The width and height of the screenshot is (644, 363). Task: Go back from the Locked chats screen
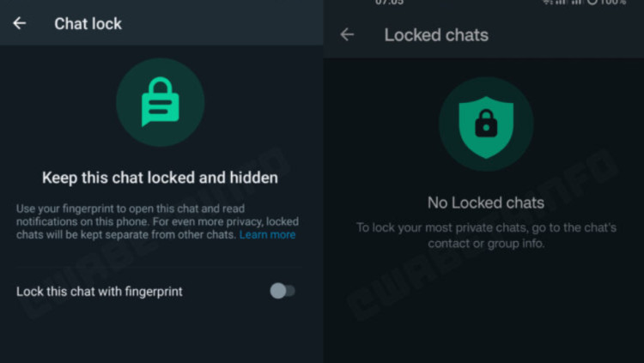click(347, 34)
